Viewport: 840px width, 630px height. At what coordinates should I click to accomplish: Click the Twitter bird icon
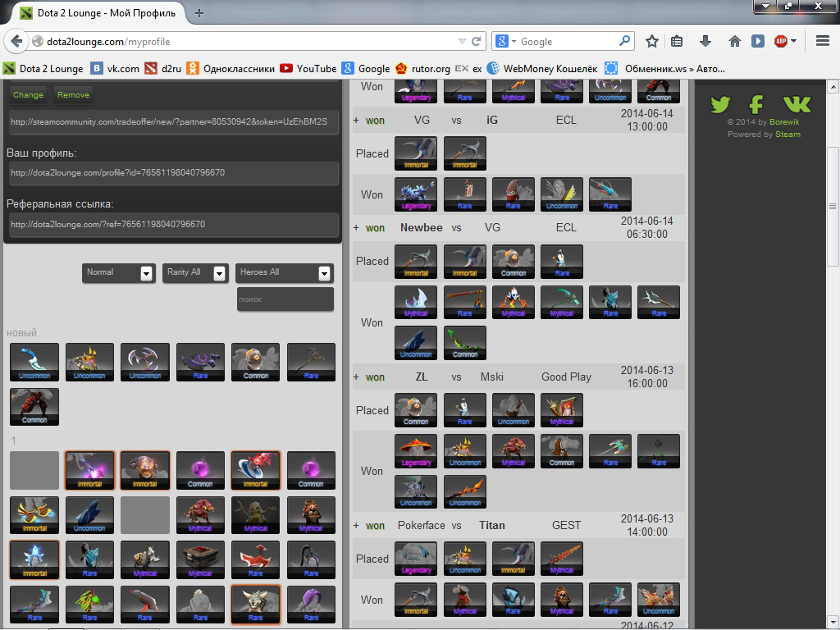720,104
